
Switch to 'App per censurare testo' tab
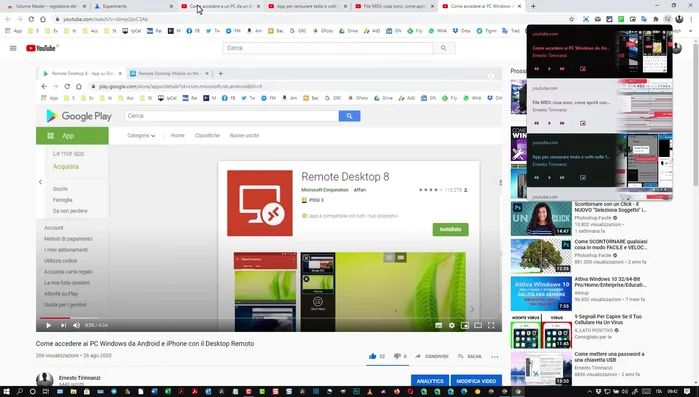click(307, 6)
